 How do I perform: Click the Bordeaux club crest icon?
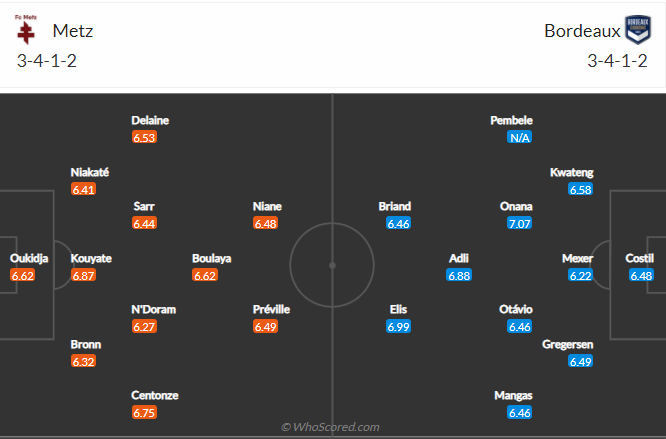(x=638, y=30)
